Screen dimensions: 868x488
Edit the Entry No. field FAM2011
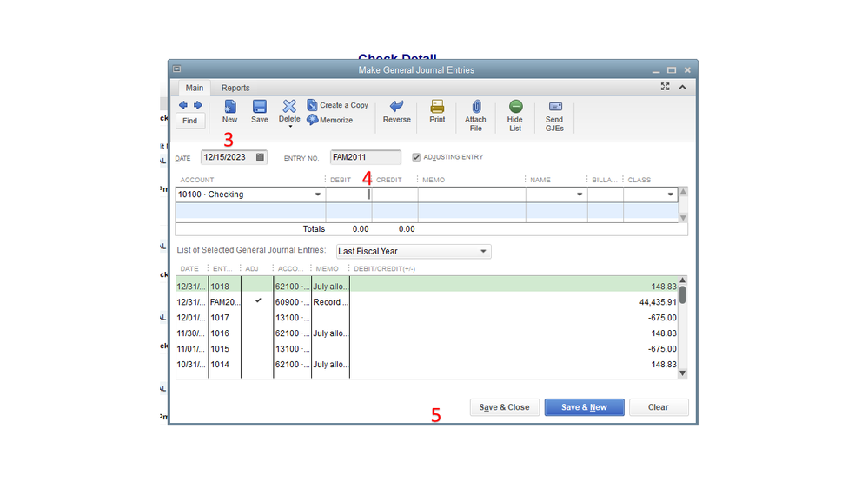(365, 157)
